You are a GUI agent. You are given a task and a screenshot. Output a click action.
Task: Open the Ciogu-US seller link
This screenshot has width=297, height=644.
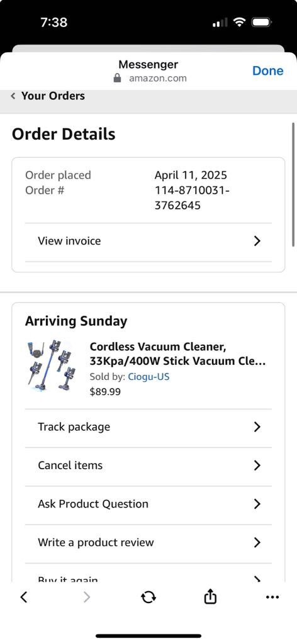click(x=148, y=377)
